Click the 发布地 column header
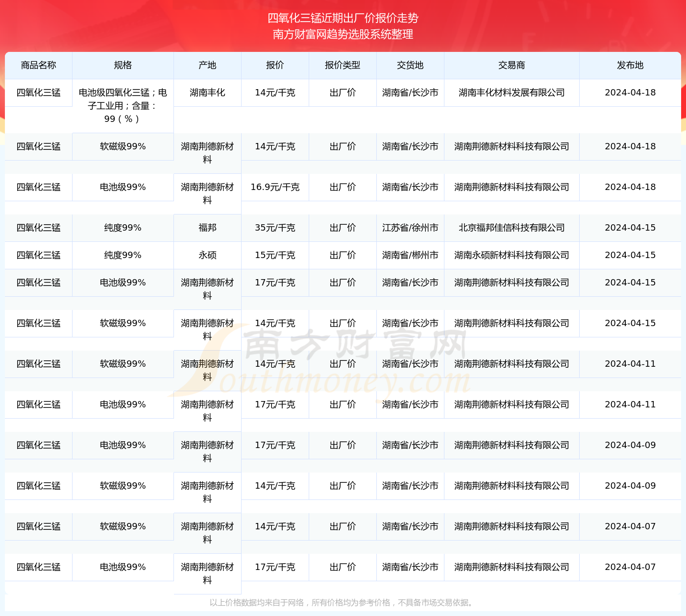Image resolution: width=686 pixels, height=616 pixels. click(x=630, y=65)
